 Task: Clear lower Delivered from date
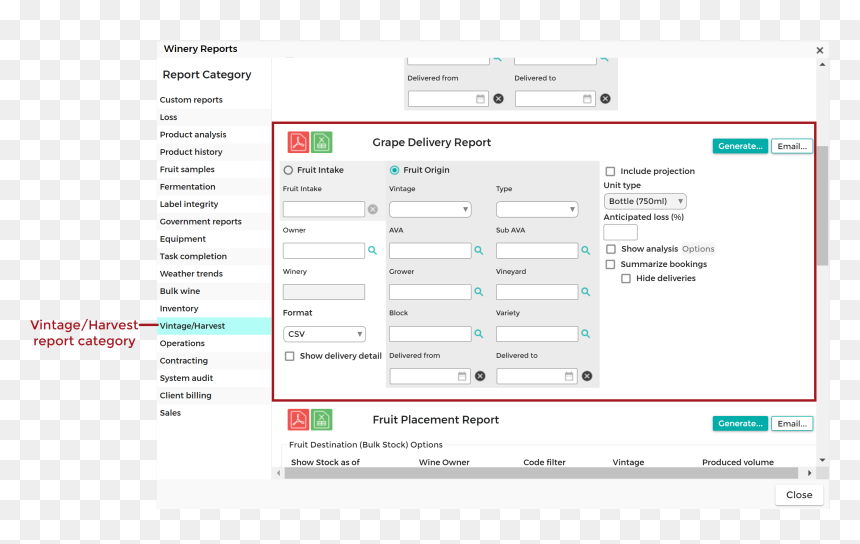pyautogui.click(x=480, y=376)
